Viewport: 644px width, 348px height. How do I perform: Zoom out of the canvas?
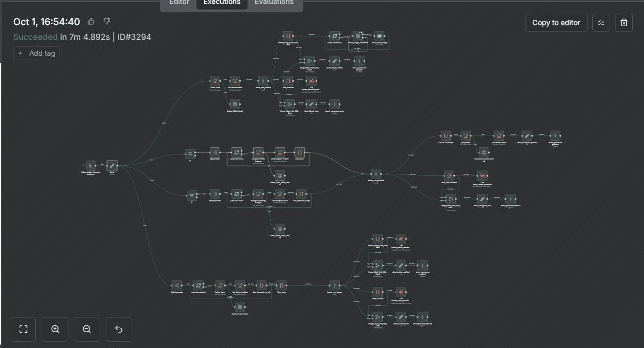pyautogui.click(x=87, y=329)
